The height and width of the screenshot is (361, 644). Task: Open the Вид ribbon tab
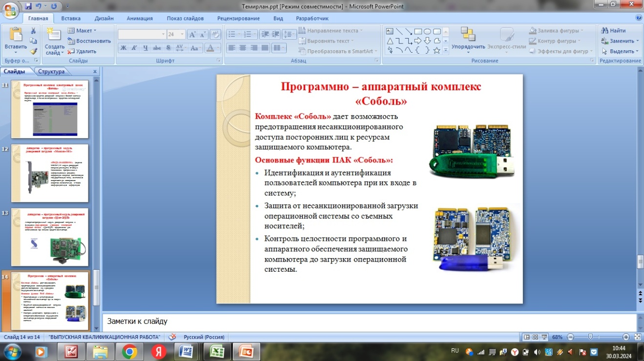[278, 19]
